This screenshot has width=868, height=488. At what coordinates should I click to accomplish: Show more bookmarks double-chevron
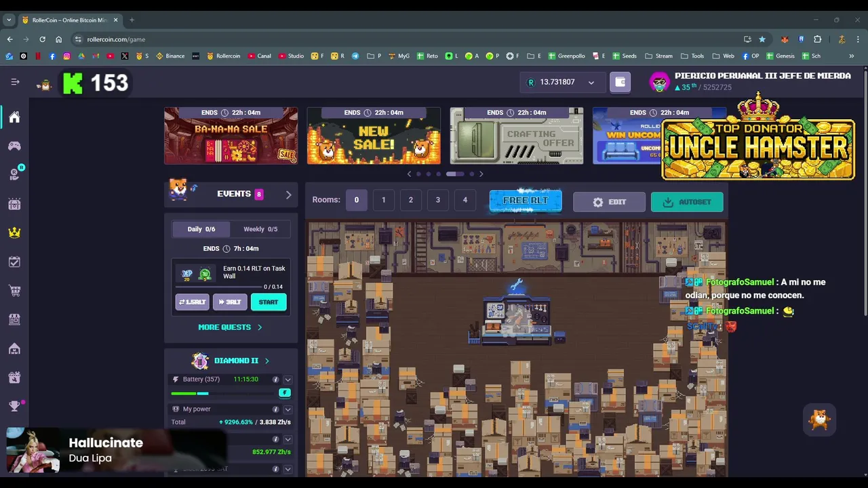pyautogui.click(x=851, y=56)
